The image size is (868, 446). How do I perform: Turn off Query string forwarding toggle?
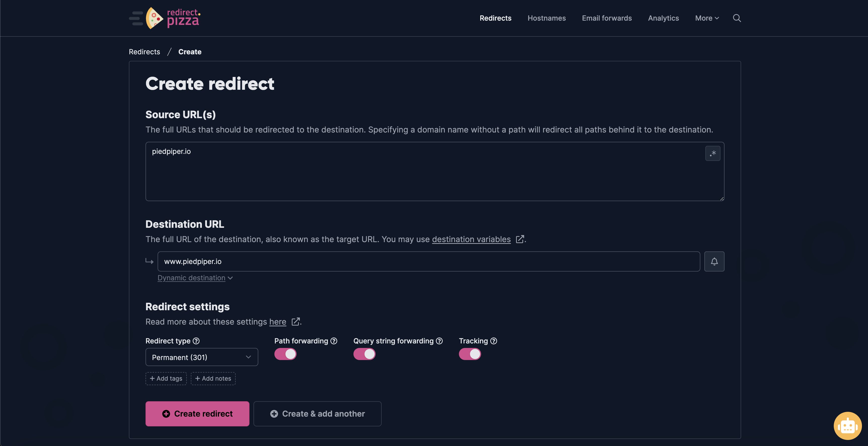[364, 354]
